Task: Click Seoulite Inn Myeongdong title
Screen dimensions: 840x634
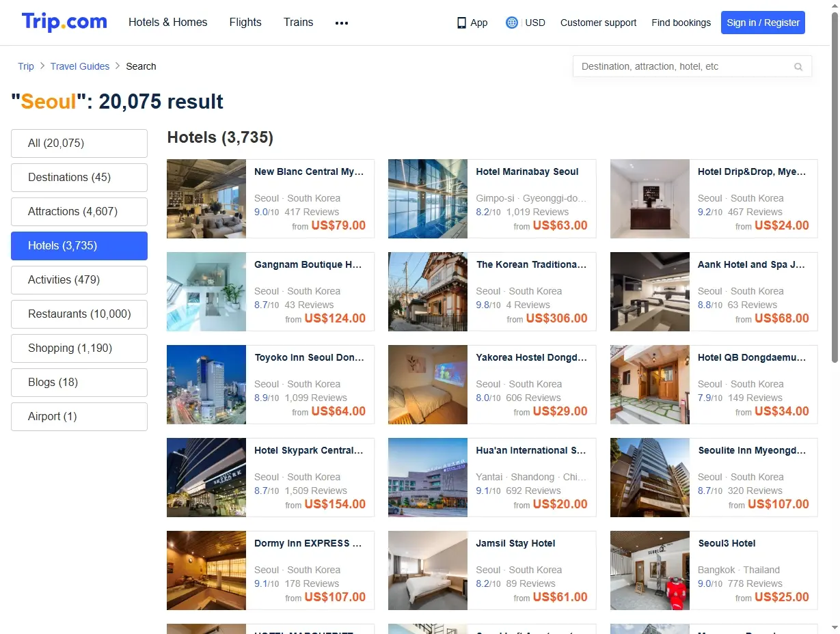Action: pos(752,451)
